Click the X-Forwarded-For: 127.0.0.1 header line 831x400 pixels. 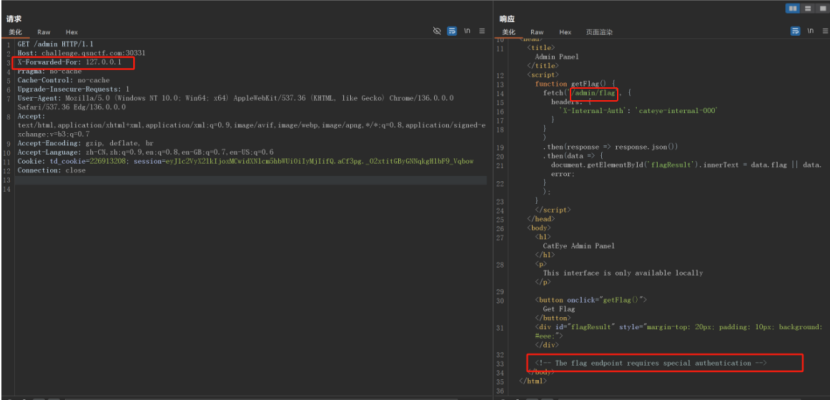click(69, 63)
